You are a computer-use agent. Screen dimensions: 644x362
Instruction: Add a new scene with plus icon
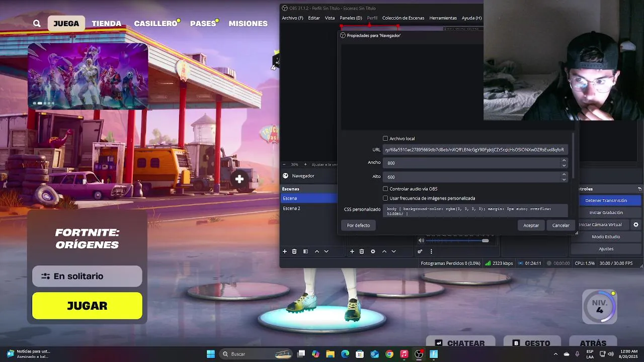pyautogui.click(x=285, y=251)
